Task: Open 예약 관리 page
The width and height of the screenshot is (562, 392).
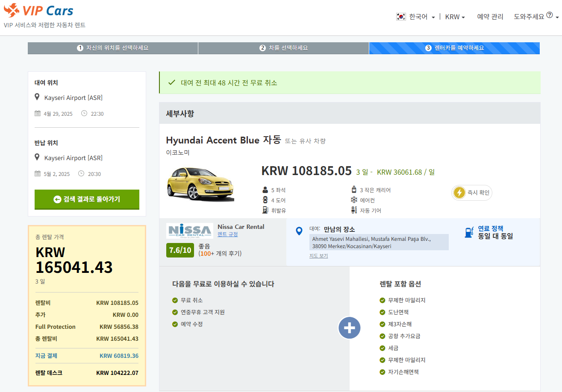Action: tap(490, 17)
